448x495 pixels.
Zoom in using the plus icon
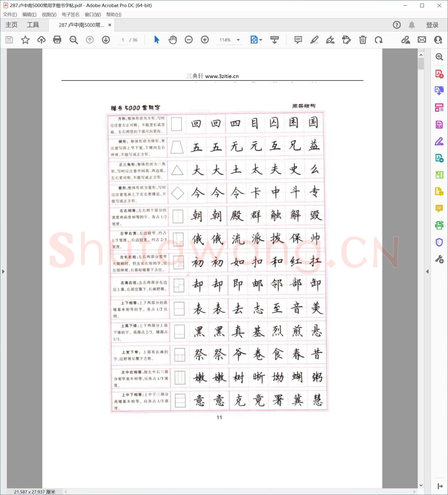point(204,40)
